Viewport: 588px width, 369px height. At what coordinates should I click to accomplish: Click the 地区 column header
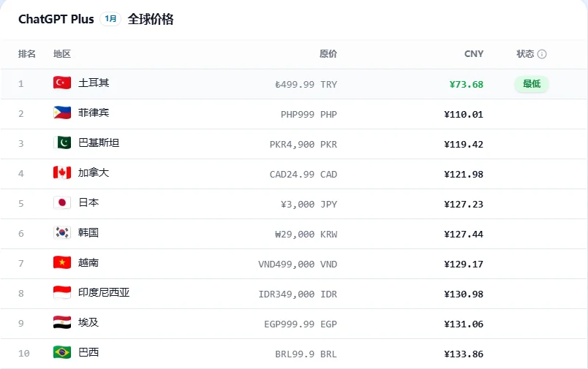62,54
